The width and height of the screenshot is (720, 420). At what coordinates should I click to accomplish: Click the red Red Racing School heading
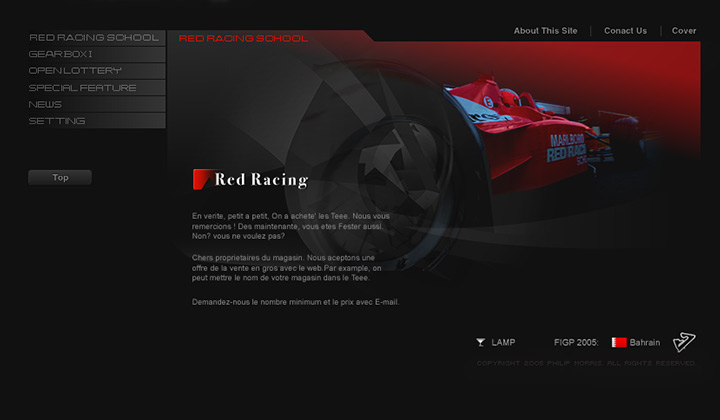pyautogui.click(x=243, y=39)
